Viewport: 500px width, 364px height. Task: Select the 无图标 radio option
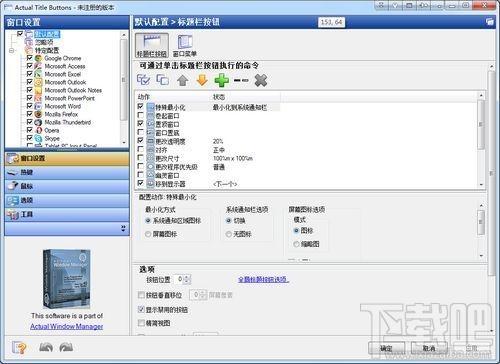click(229, 234)
